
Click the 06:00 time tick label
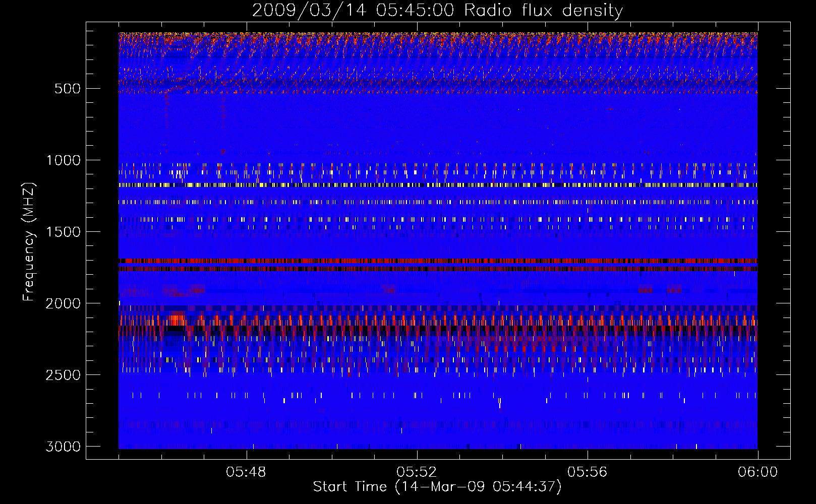[x=757, y=472]
